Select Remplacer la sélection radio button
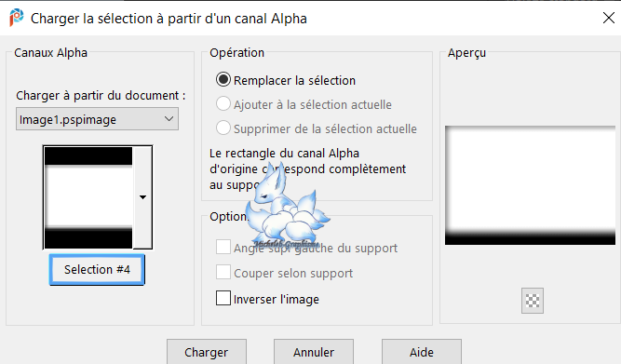Image resolution: width=621 pixels, height=364 pixels. coord(223,80)
